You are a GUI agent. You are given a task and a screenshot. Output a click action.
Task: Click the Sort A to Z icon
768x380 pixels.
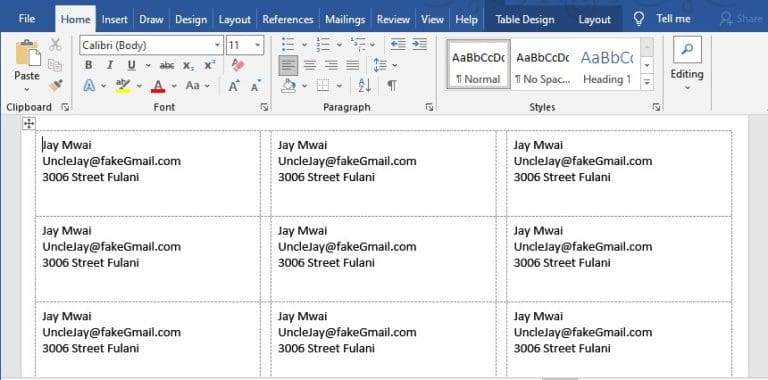click(x=364, y=86)
